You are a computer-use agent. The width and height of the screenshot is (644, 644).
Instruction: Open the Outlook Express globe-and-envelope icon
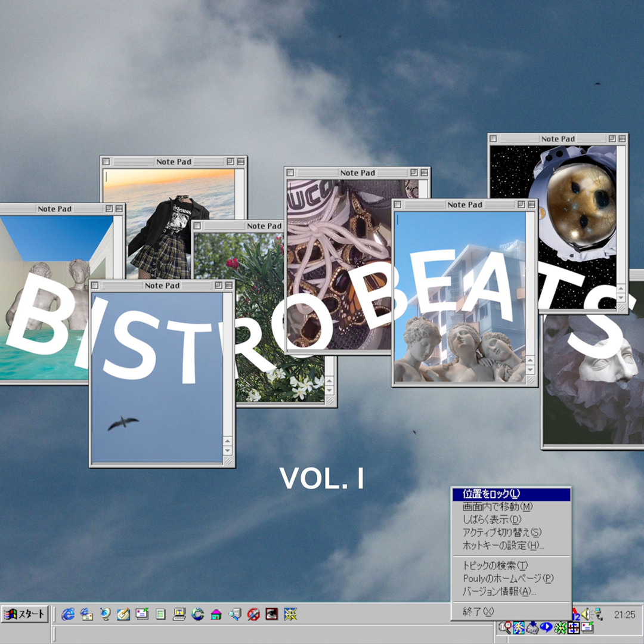click(86, 614)
